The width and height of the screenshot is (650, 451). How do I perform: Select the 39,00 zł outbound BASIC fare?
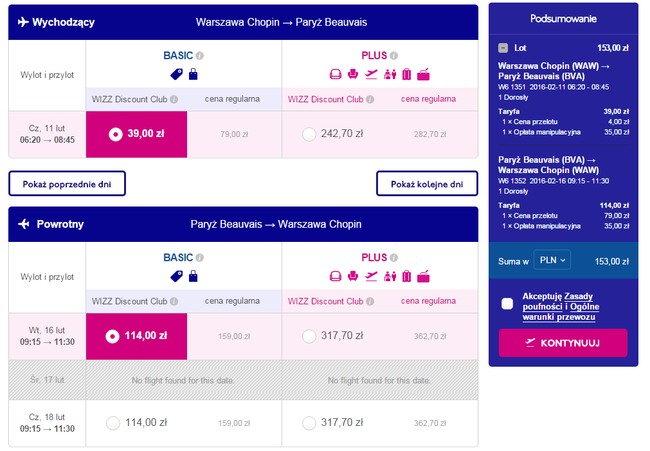click(113, 134)
